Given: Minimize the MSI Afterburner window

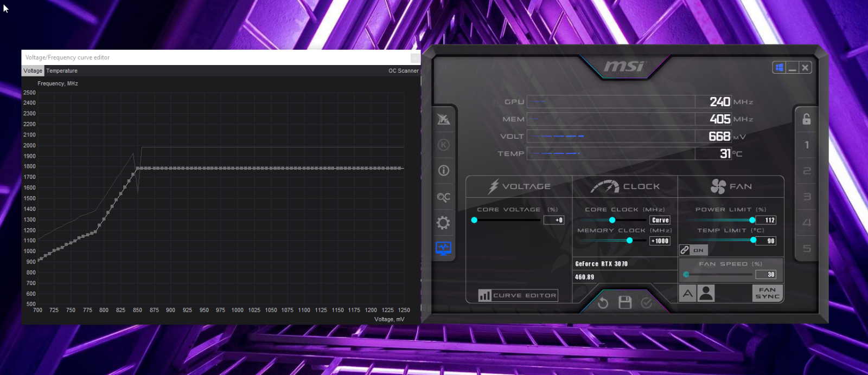Looking at the screenshot, I should click(x=792, y=68).
